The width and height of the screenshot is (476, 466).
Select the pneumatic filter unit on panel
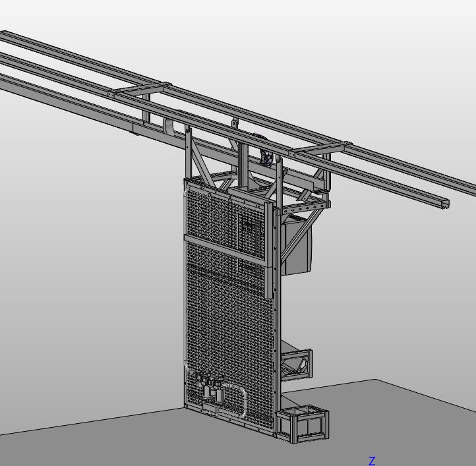tap(210, 387)
